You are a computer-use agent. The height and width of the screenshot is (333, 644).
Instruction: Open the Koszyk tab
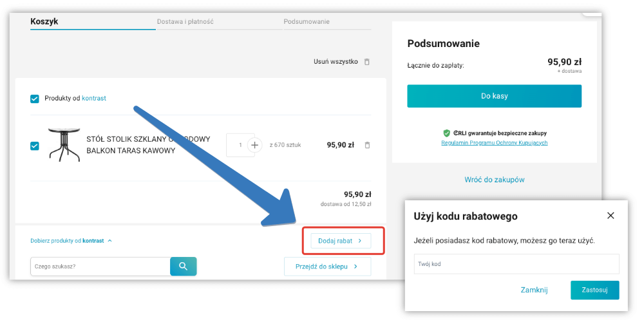44,22
